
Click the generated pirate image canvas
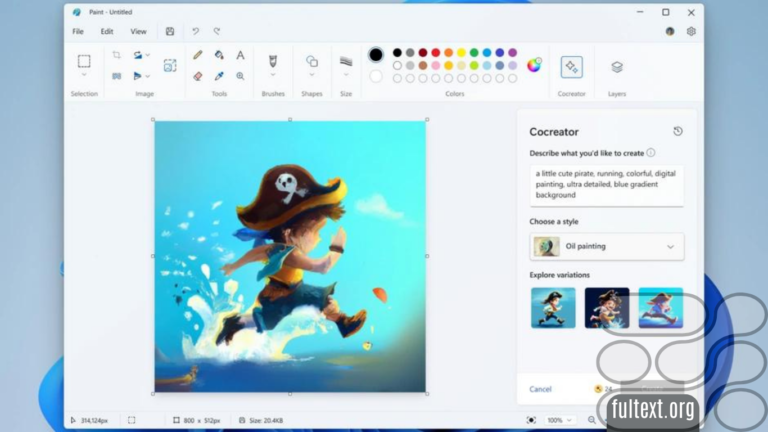(x=290, y=256)
